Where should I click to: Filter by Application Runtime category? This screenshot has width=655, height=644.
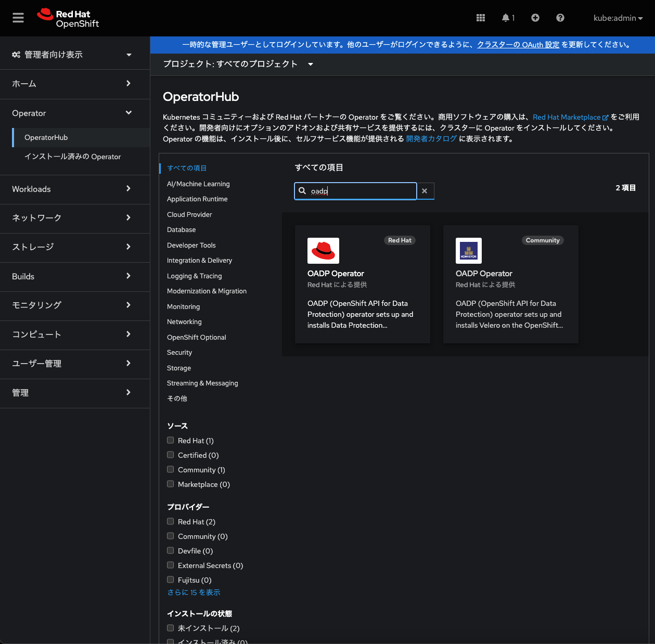(x=197, y=199)
